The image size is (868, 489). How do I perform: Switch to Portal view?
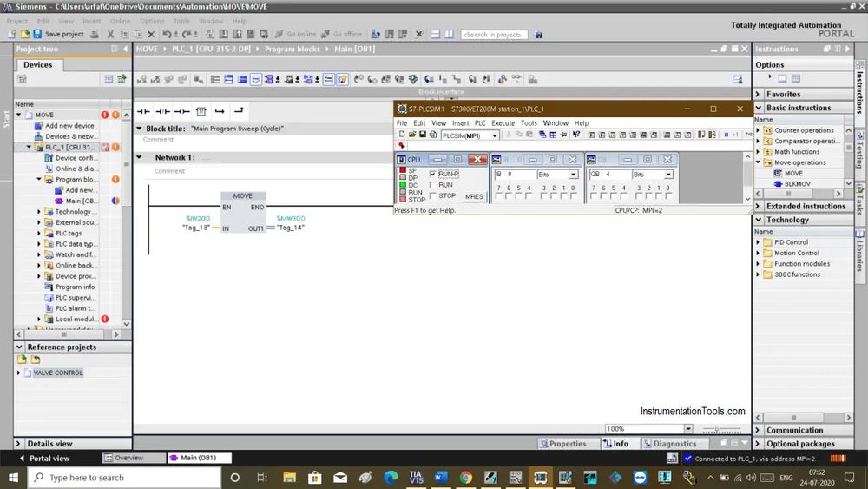(44, 458)
